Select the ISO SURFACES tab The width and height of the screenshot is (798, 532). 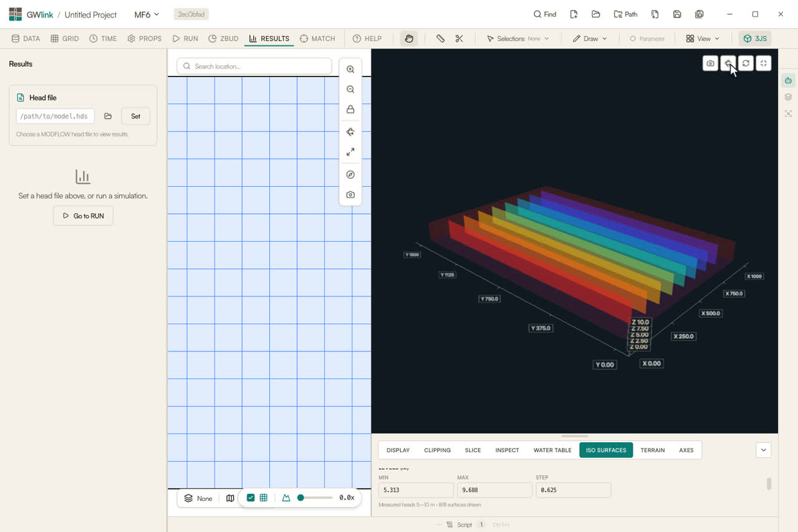(606, 450)
